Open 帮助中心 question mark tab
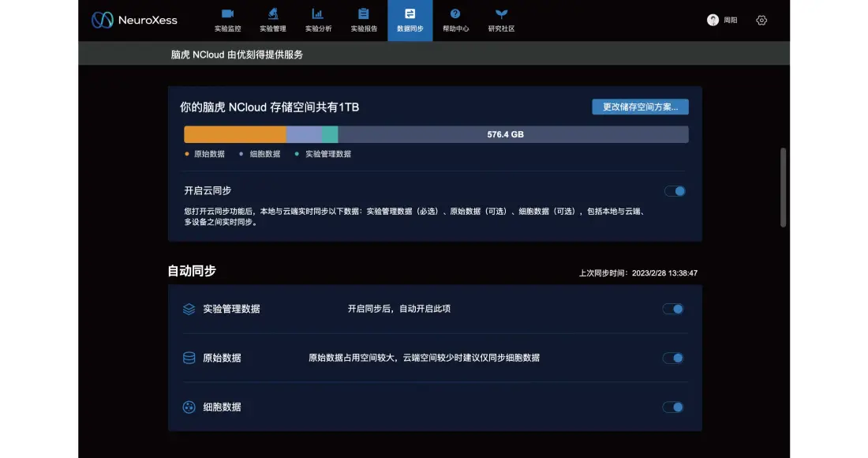 [x=455, y=21]
